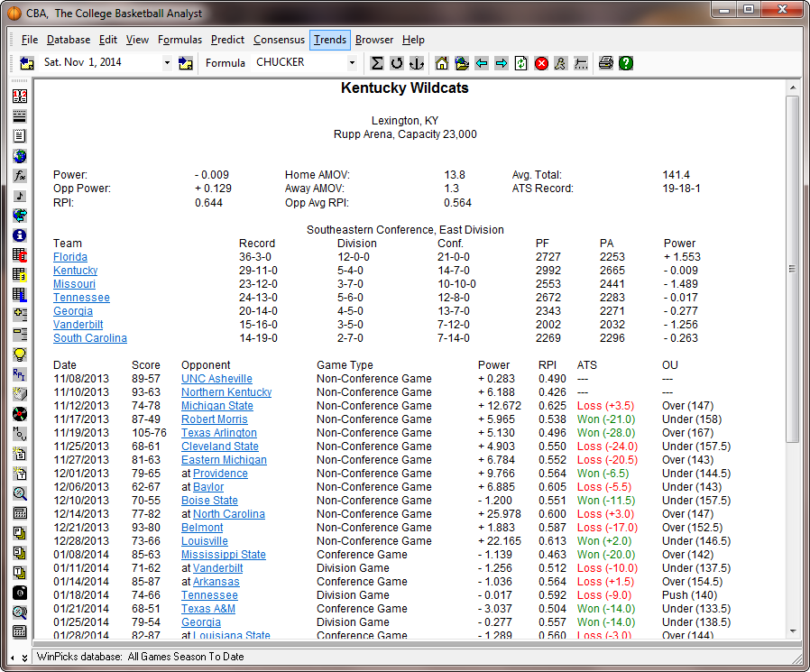Go to the home page icon

(x=442, y=63)
